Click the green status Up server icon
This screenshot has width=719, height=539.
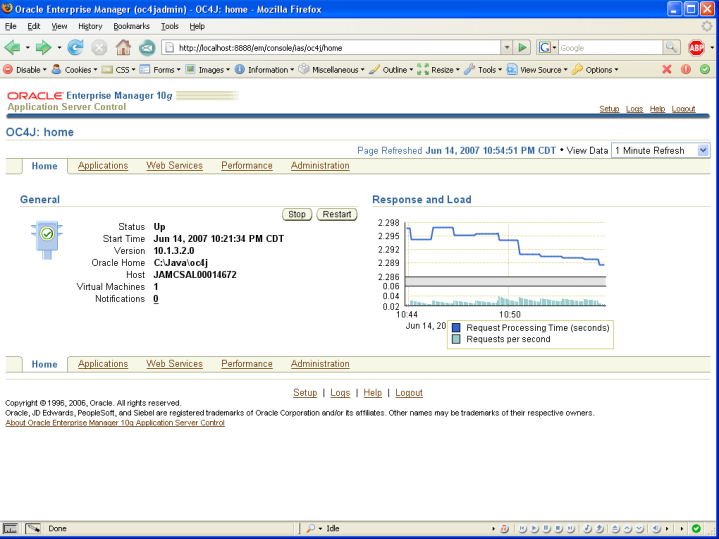click(47, 240)
